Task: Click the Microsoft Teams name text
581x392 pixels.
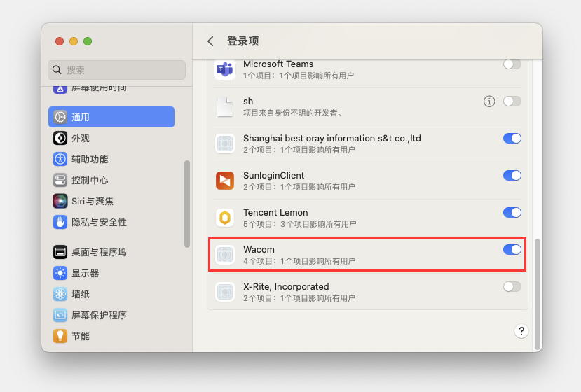Action: point(278,64)
